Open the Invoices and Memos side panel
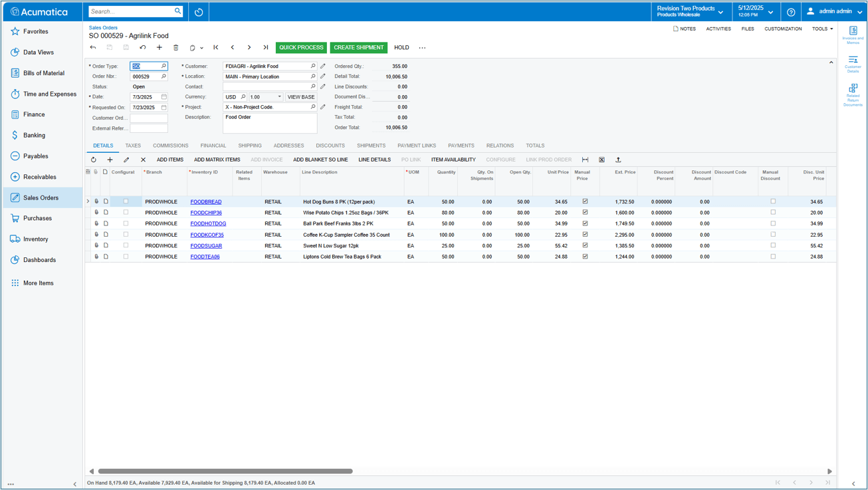The height and width of the screenshot is (490, 868). coord(853,35)
